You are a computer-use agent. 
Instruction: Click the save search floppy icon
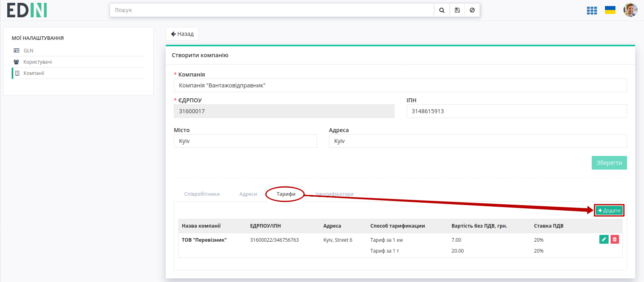coord(457,10)
